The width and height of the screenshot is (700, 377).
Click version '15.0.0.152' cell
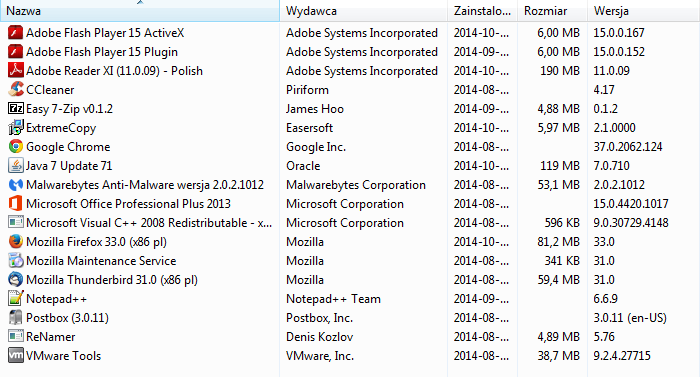619,52
